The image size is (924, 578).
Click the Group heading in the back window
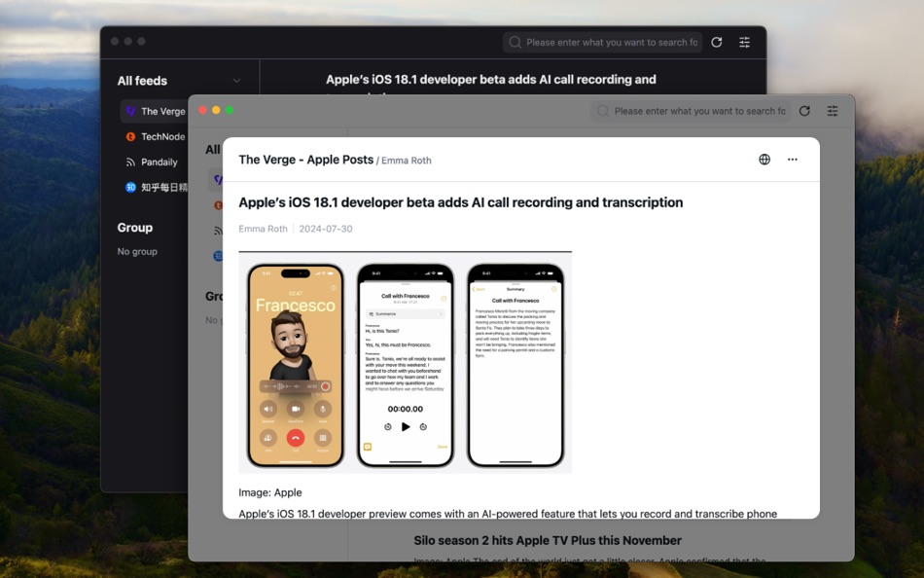(x=135, y=228)
